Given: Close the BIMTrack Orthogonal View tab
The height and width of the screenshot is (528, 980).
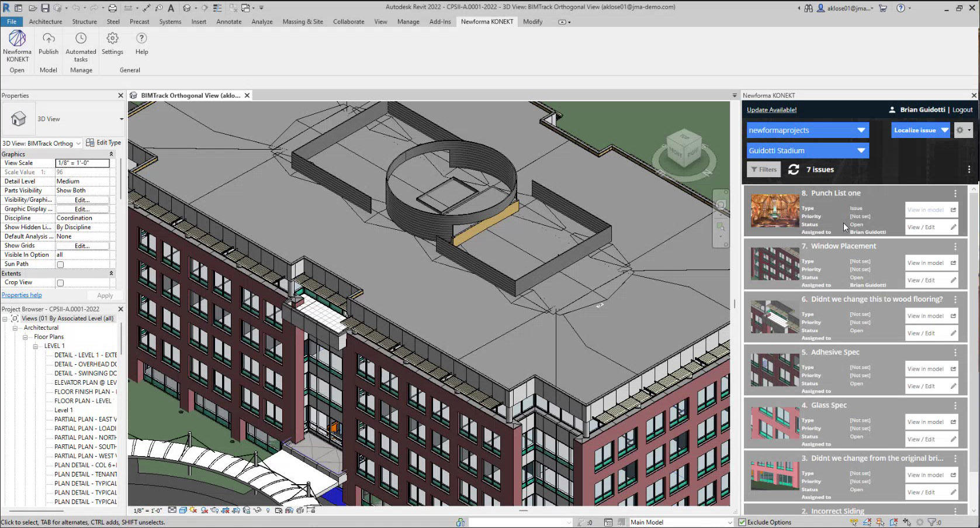Looking at the screenshot, I should [247, 95].
